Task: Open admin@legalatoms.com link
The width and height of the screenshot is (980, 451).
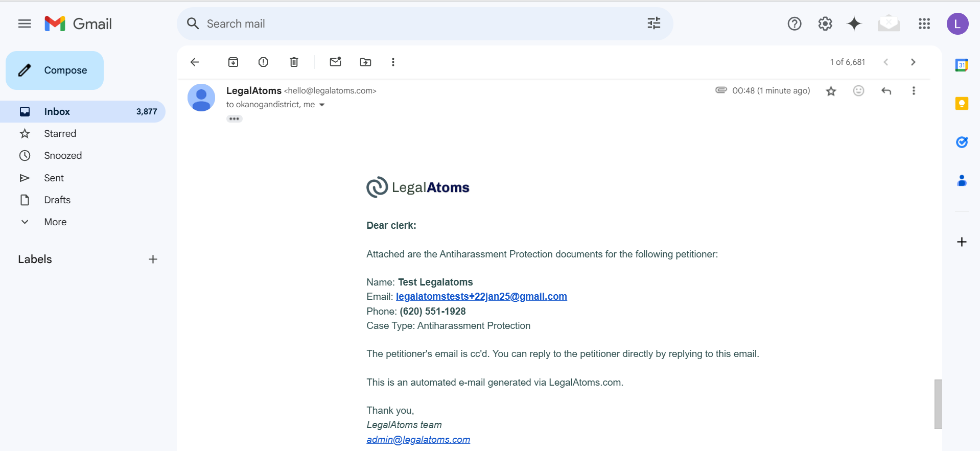Action: [418, 439]
